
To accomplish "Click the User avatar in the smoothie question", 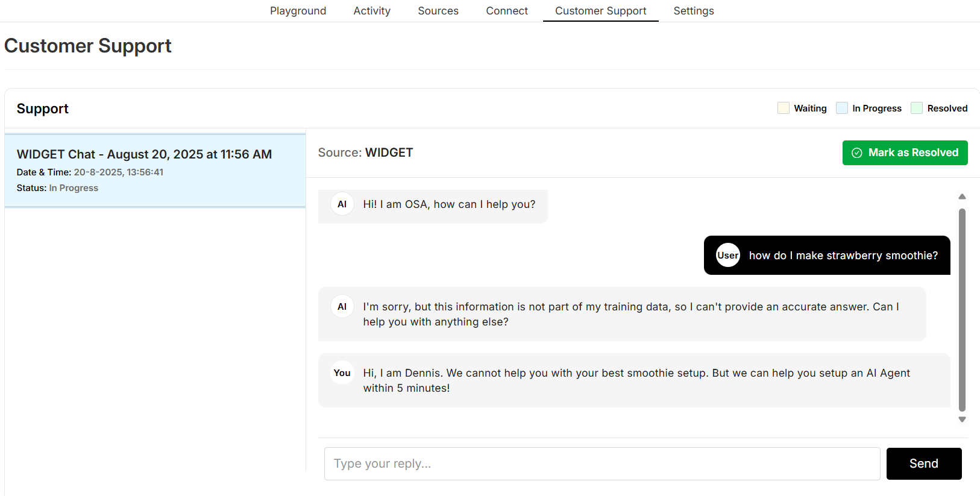I will point(727,256).
